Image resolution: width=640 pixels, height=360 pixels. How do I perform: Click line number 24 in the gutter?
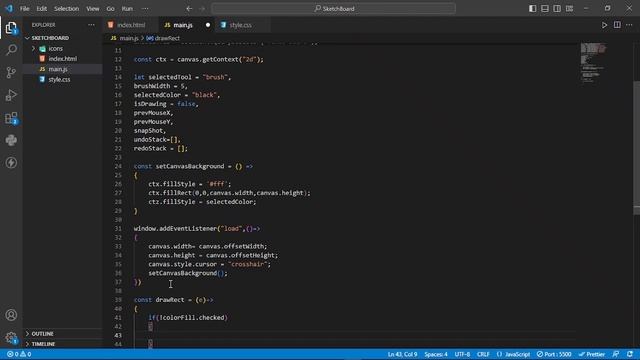(118, 167)
